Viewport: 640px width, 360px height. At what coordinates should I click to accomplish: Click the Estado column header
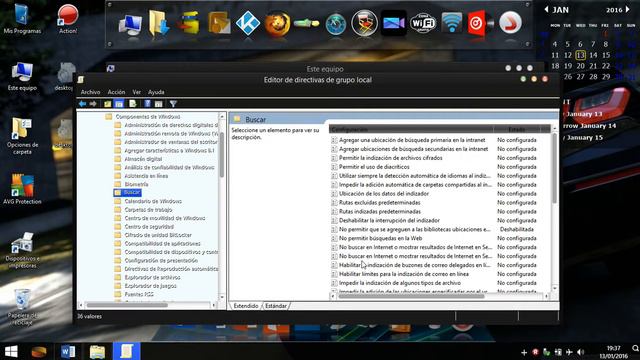click(x=517, y=129)
